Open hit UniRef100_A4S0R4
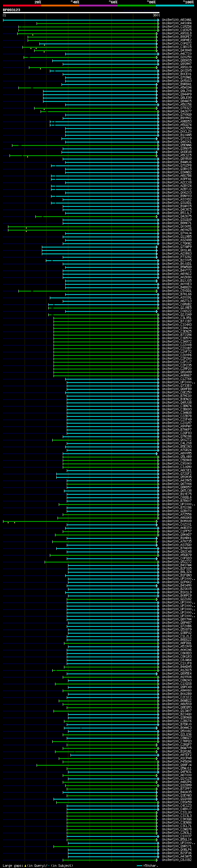This screenshot has height=868, width=197. 176,23
